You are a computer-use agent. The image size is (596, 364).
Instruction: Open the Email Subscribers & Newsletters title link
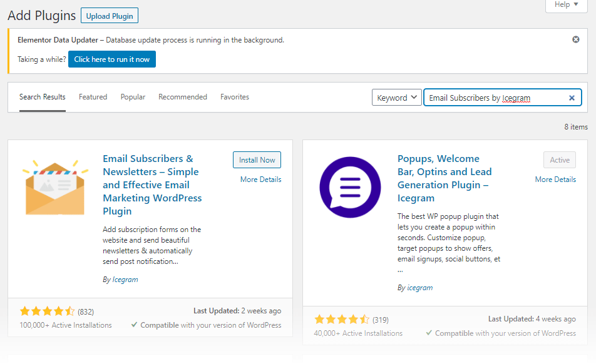click(x=152, y=185)
